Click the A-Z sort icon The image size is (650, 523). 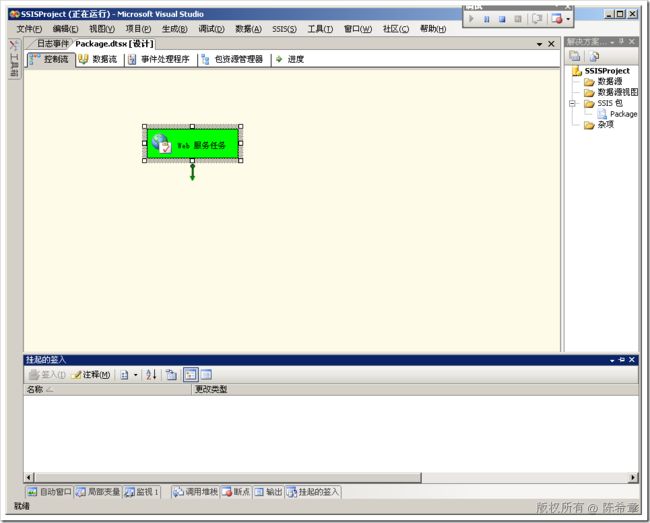151,375
